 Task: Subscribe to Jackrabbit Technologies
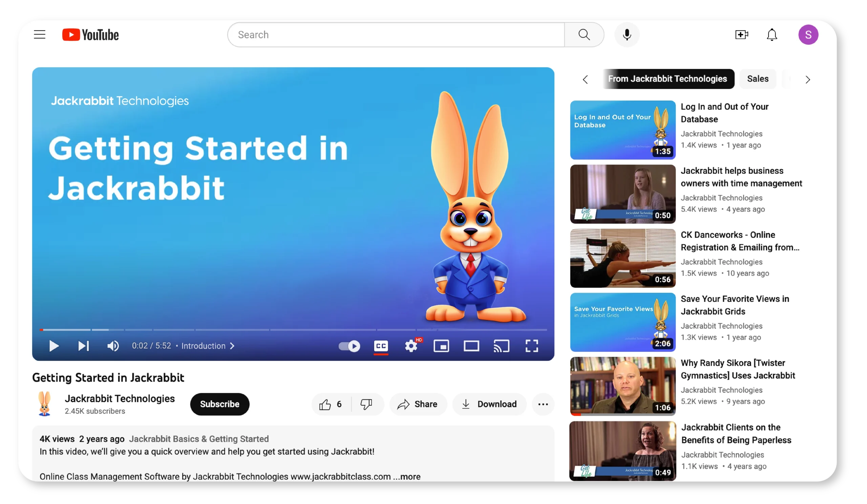(x=219, y=404)
